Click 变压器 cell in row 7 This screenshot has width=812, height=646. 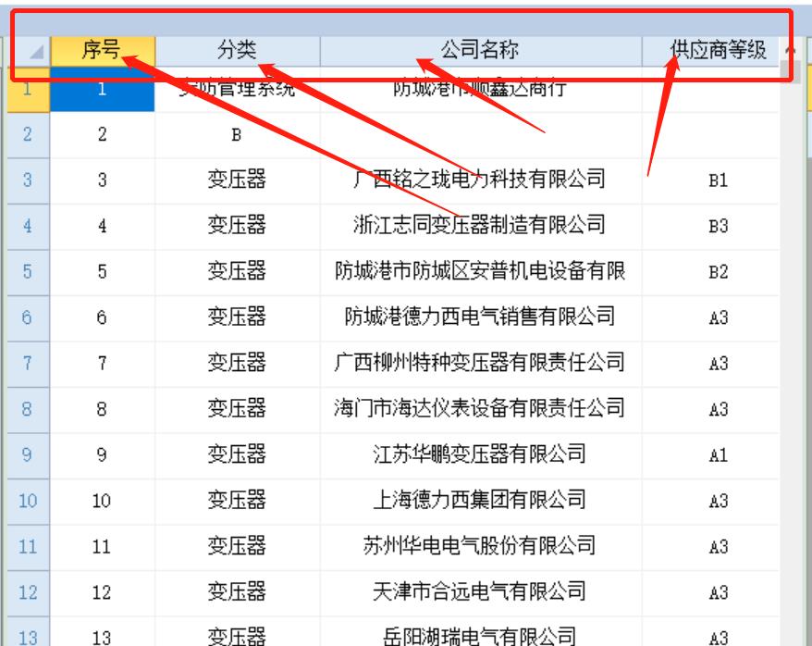(x=237, y=363)
